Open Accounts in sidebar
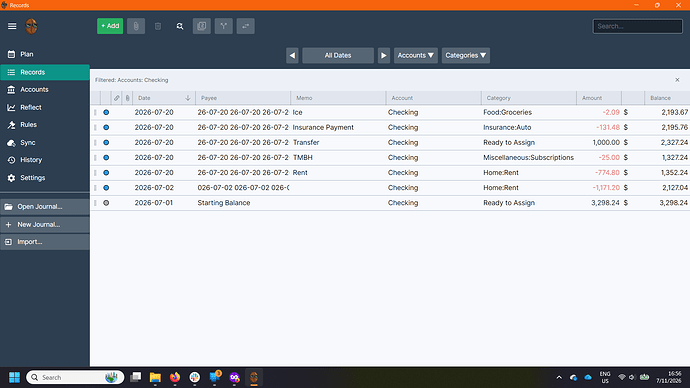690x388 pixels. pos(45,89)
